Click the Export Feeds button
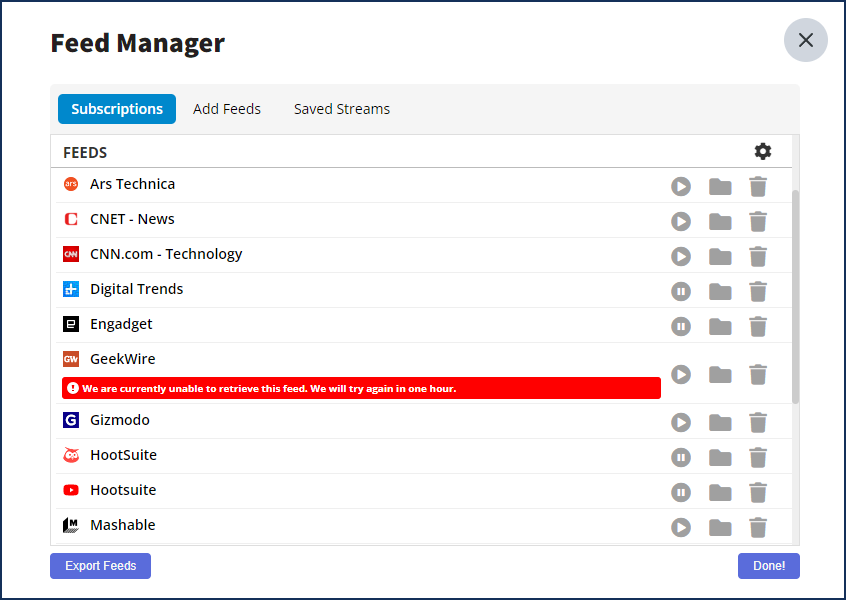The height and width of the screenshot is (600, 846). [x=100, y=566]
